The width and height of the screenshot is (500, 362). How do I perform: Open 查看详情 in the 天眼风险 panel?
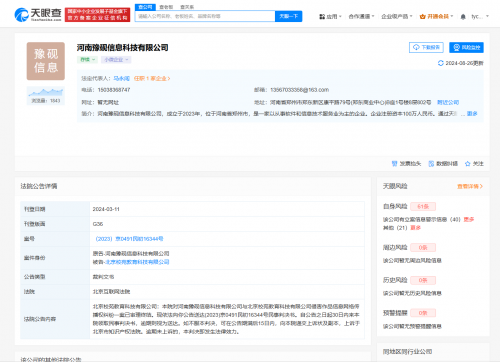470,186
